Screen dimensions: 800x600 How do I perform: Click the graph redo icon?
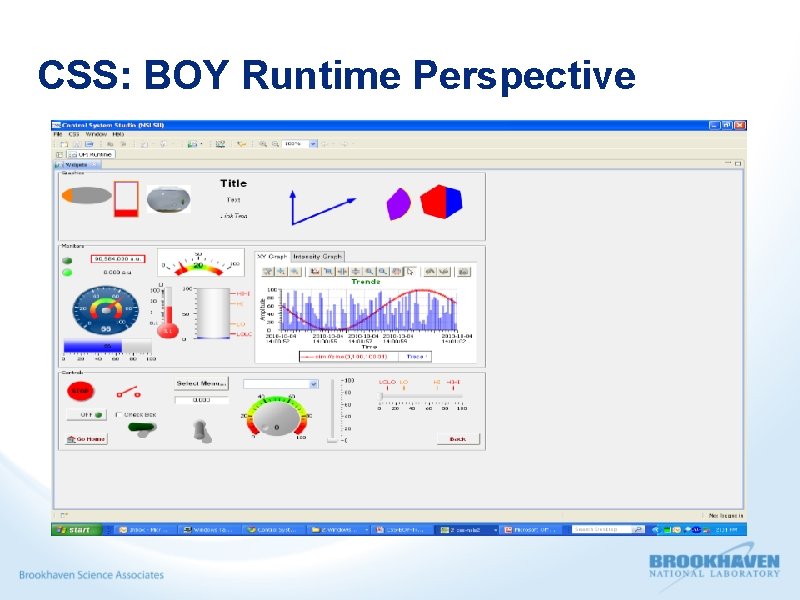(444, 271)
